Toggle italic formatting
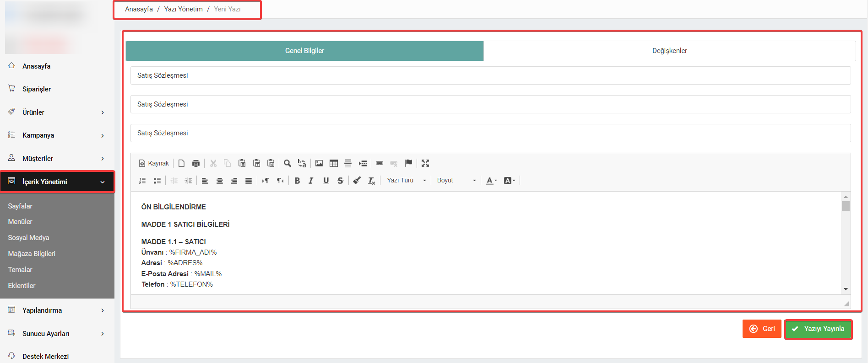 pyautogui.click(x=311, y=181)
